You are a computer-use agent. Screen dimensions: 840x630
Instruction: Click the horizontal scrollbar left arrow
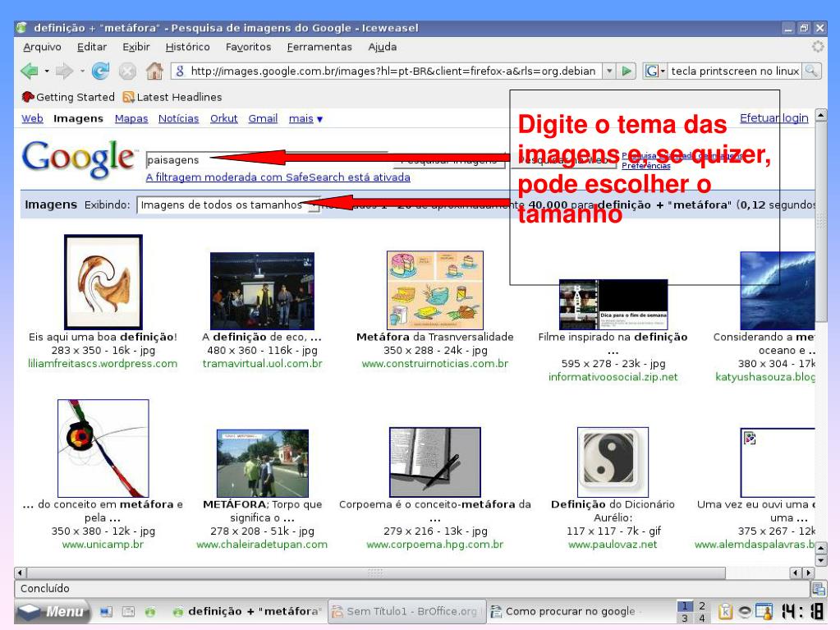pos(21,573)
